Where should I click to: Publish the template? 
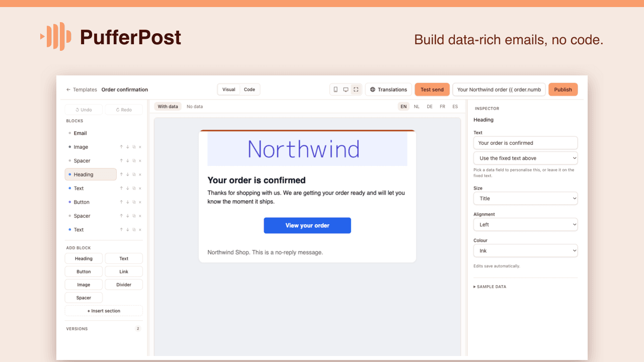coord(563,89)
